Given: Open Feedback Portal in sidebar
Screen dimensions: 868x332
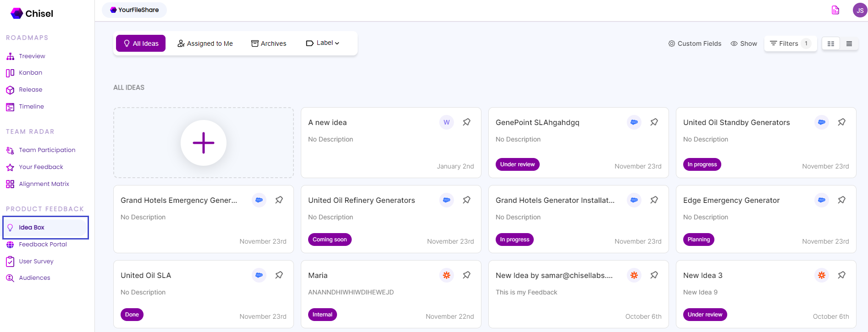Looking at the screenshot, I should click(x=43, y=245).
